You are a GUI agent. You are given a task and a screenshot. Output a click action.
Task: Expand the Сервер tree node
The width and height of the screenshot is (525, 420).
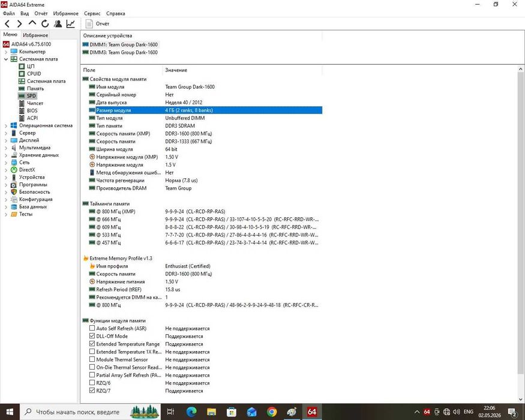point(5,133)
